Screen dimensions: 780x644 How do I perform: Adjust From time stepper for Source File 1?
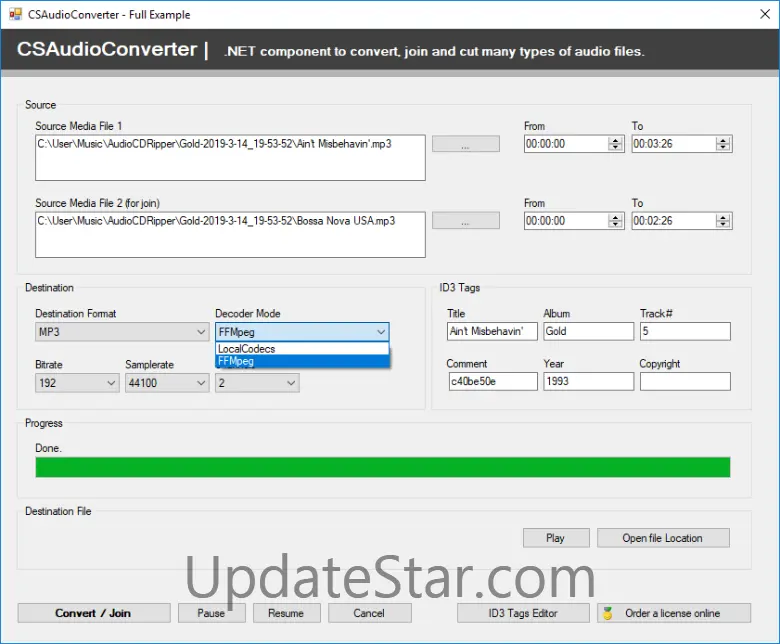click(x=616, y=144)
